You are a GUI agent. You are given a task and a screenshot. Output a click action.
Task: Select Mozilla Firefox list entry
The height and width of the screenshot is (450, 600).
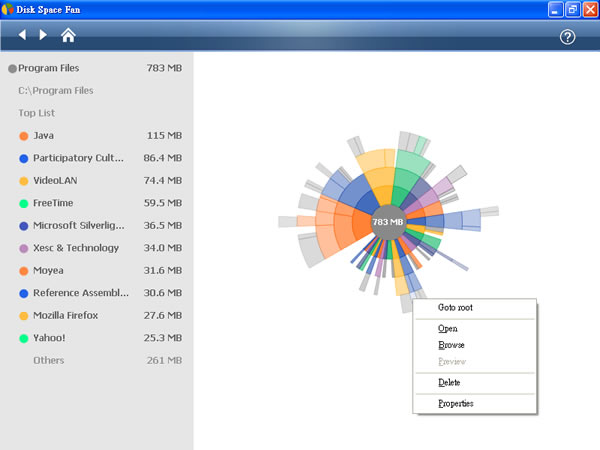point(69,316)
